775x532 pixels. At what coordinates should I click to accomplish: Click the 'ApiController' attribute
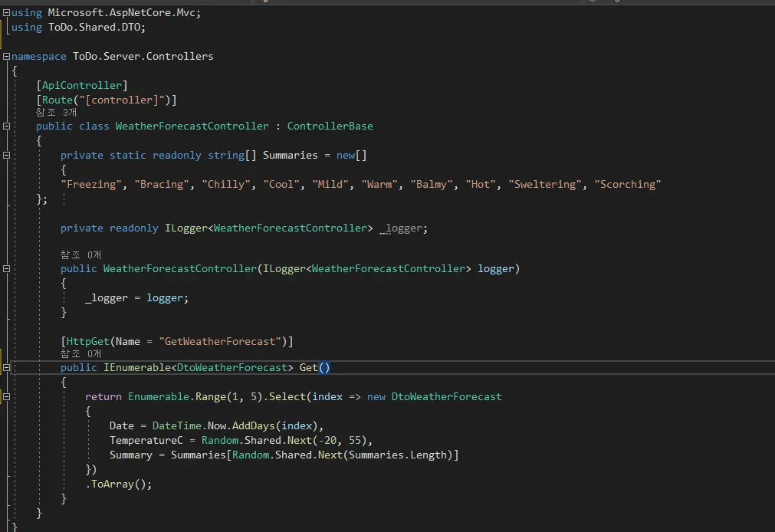[x=81, y=86]
